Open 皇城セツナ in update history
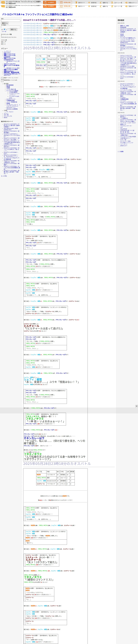This screenshot has height=644, width=138. [123, 125]
